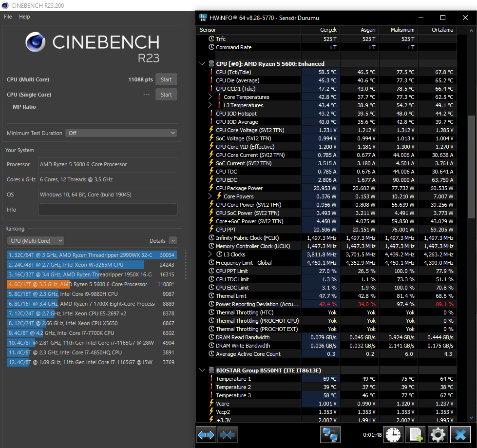Image resolution: width=477 pixels, height=448 pixels.
Task: Click the HWiNFO vertical scrollbar thumb
Action: [x=471, y=167]
